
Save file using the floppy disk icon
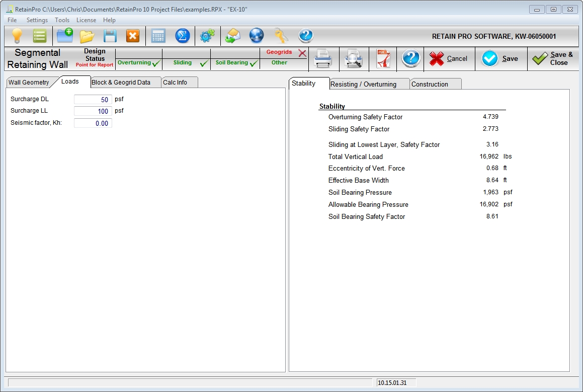[x=110, y=36]
